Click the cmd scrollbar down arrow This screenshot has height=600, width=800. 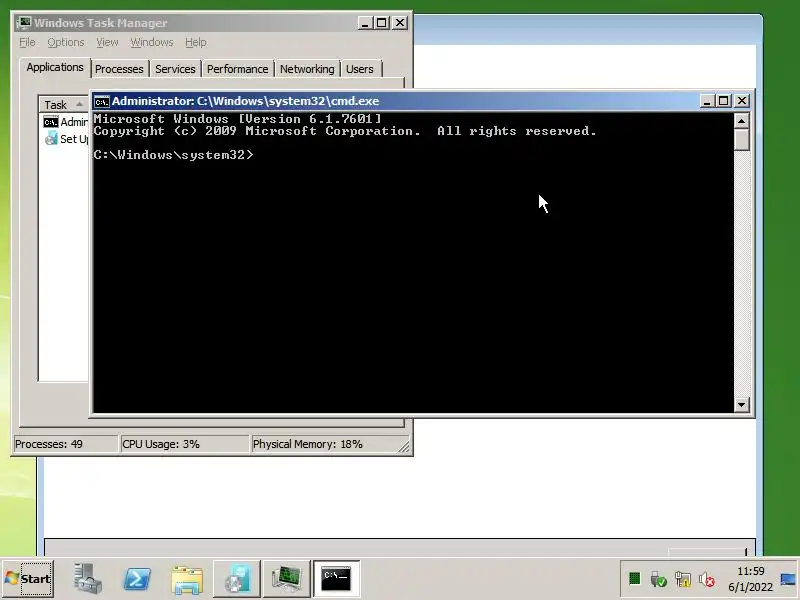(x=741, y=405)
